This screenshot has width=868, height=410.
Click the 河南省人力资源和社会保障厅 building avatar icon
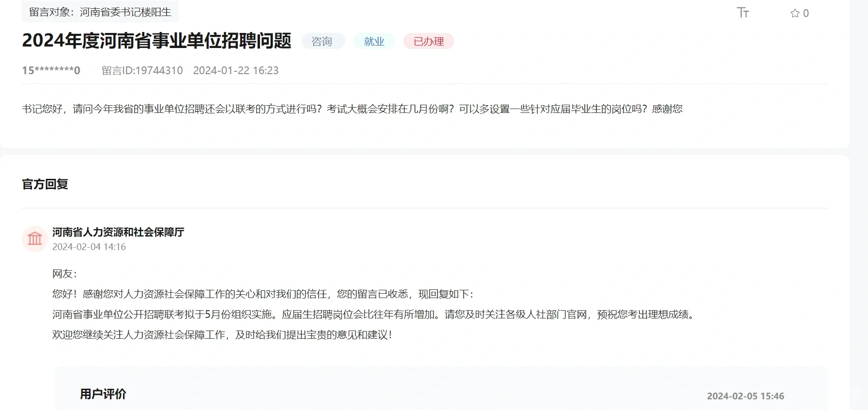[x=35, y=238]
